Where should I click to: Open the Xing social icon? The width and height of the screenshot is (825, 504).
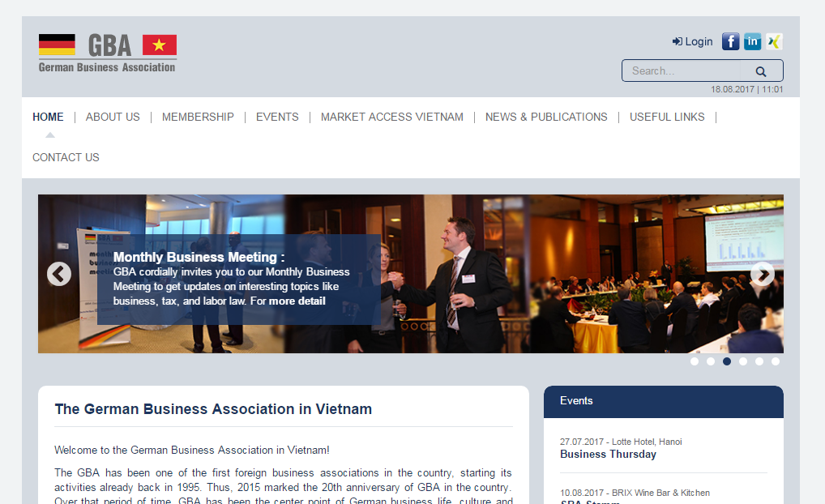click(774, 41)
